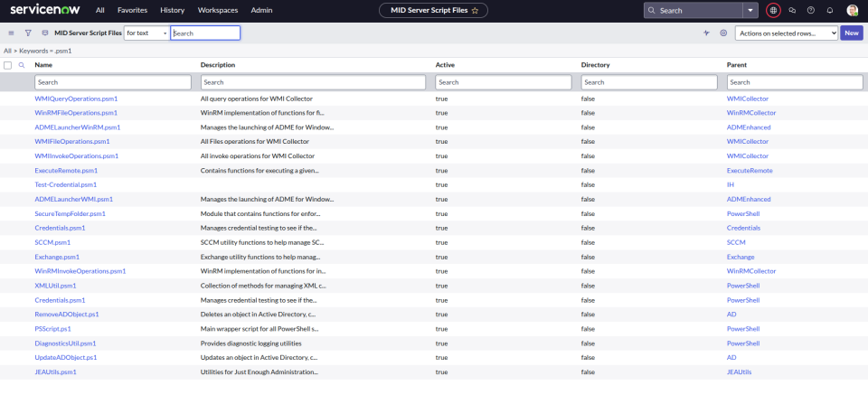The width and height of the screenshot is (868, 395).
Task: Open the All menu
Action: tap(99, 10)
